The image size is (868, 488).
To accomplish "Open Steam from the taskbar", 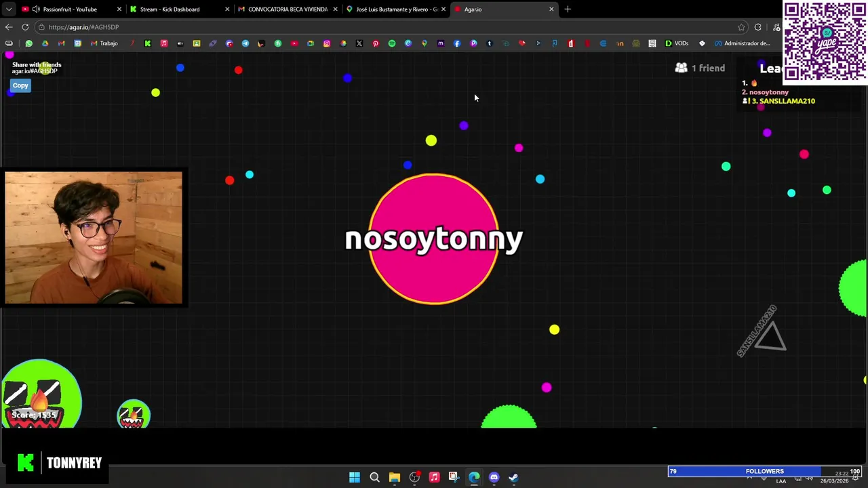I will (513, 477).
